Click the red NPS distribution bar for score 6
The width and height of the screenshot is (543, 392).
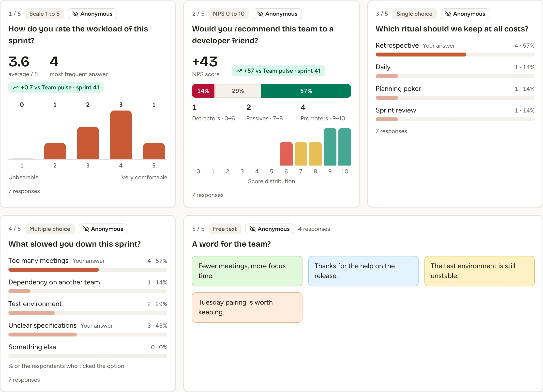point(286,154)
